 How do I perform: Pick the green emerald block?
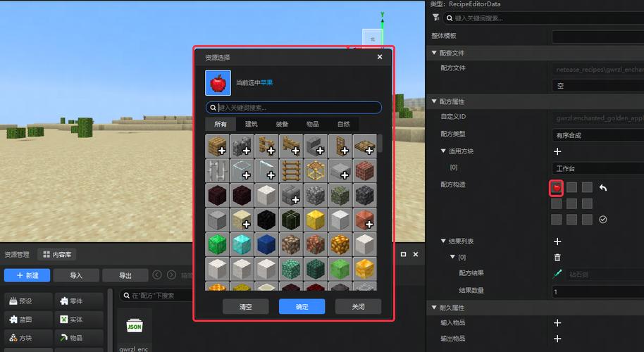217,244
